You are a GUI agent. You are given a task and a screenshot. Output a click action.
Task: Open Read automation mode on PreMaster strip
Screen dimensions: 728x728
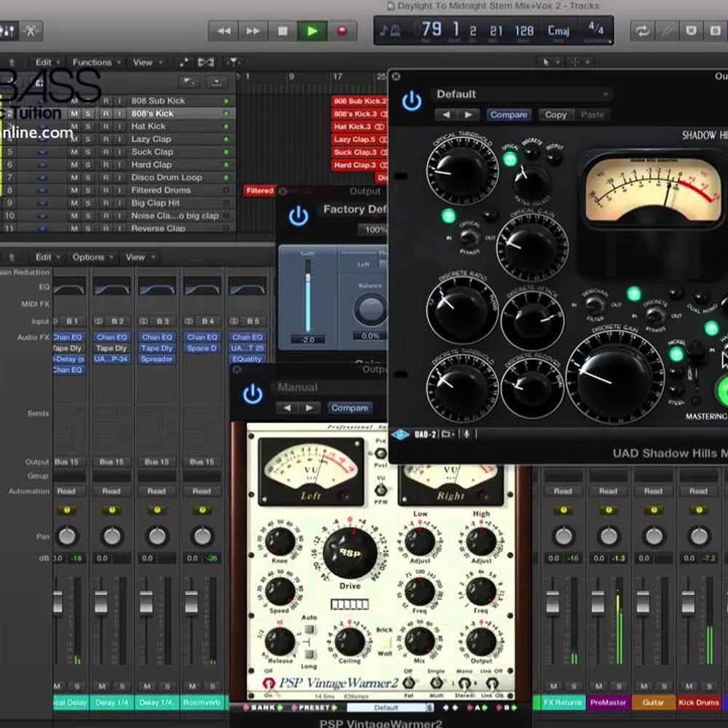point(608,491)
